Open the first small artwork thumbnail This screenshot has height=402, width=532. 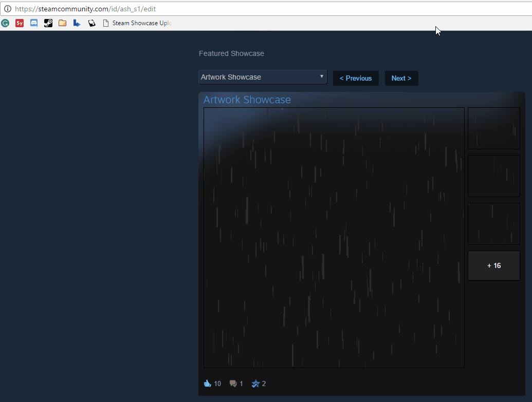[493, 128]
